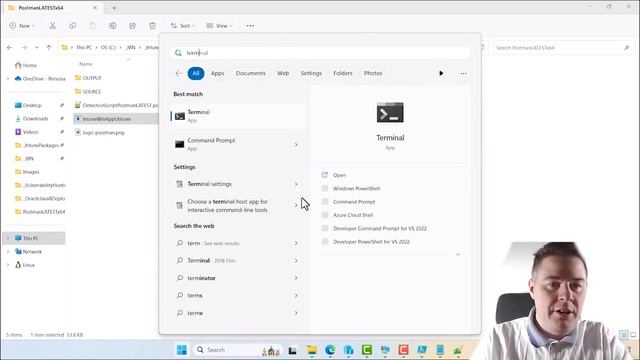Click the back arrow in search panel
Screen dimensions: 640x360
pyautogui.click(x=178, y=73)
